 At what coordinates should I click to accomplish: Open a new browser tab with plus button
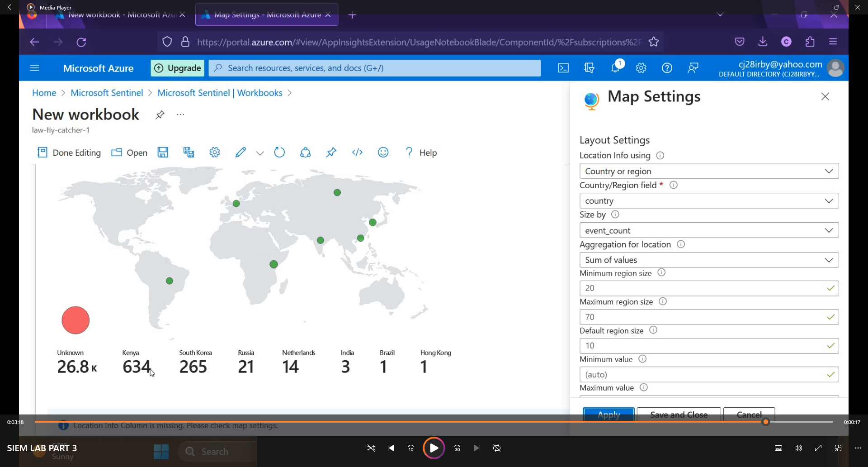click(x=353, y=15)
